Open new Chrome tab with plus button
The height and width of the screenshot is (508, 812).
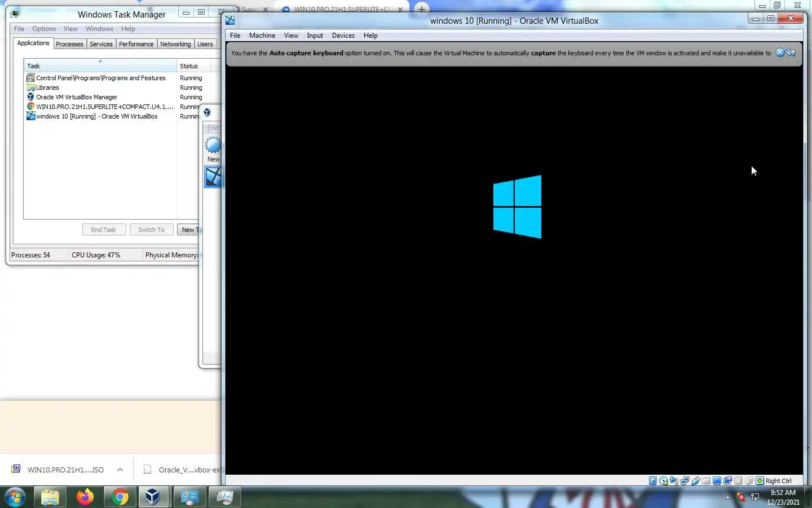pos(421,8)
